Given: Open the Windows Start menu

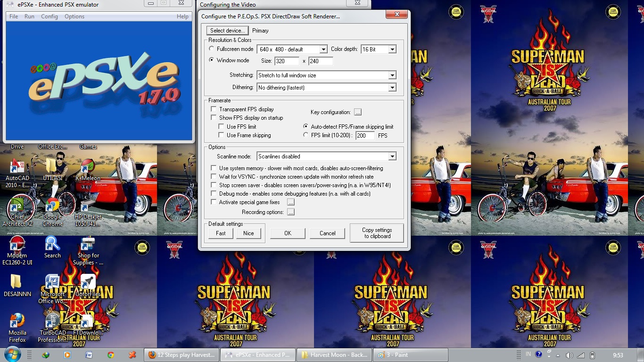Looking at the screenshot, I should [12, 354].
